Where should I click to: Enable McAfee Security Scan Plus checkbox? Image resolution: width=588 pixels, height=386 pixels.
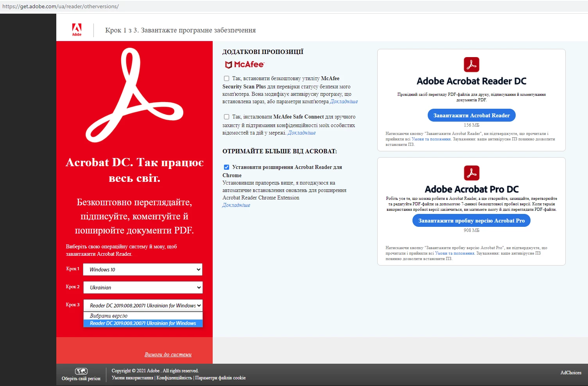click(x=226, y=78)
